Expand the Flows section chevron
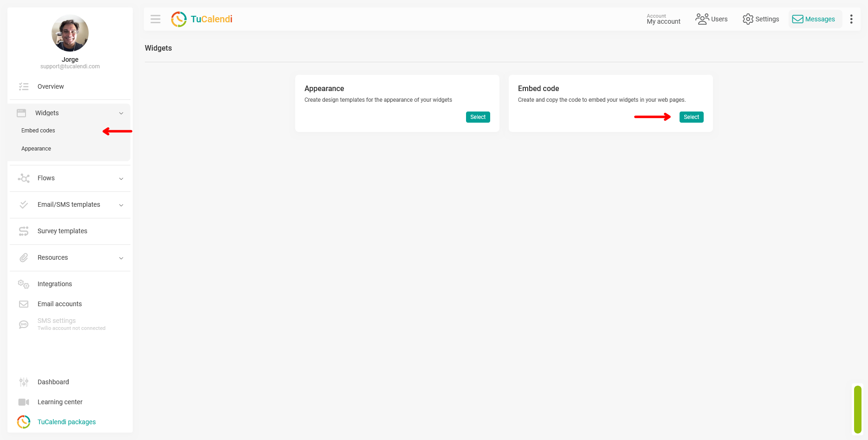The width and height of the screenshot is (868, 440). (x=121, y=178)
